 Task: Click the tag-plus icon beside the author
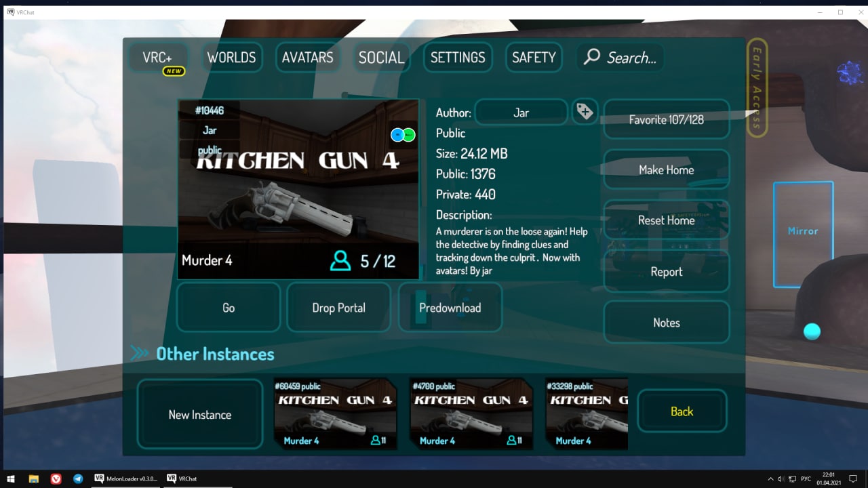[585, 112]
